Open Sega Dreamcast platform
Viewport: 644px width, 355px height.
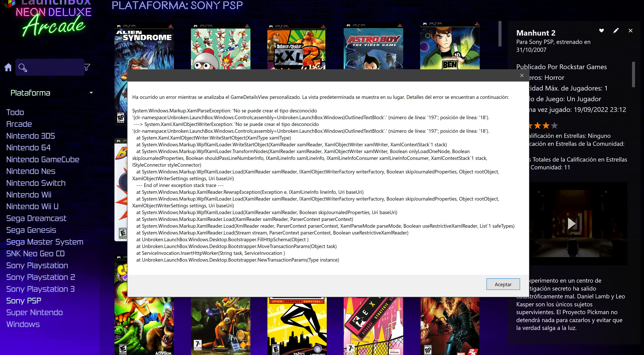(x=36, y=218)
